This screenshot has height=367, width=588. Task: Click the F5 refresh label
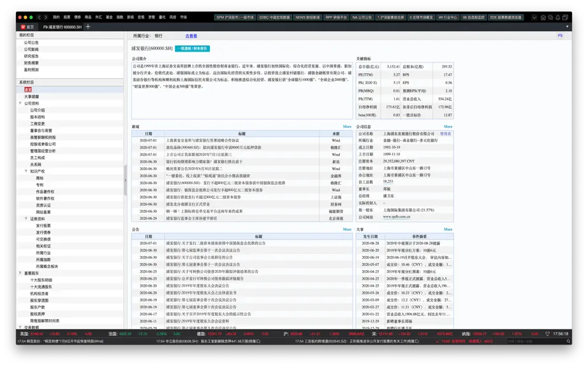(560, 36)
